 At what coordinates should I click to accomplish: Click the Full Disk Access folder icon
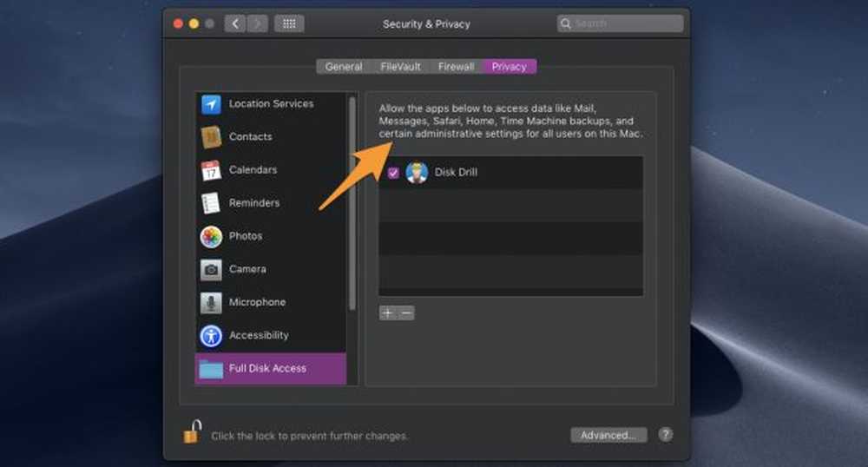coord(211,369)
